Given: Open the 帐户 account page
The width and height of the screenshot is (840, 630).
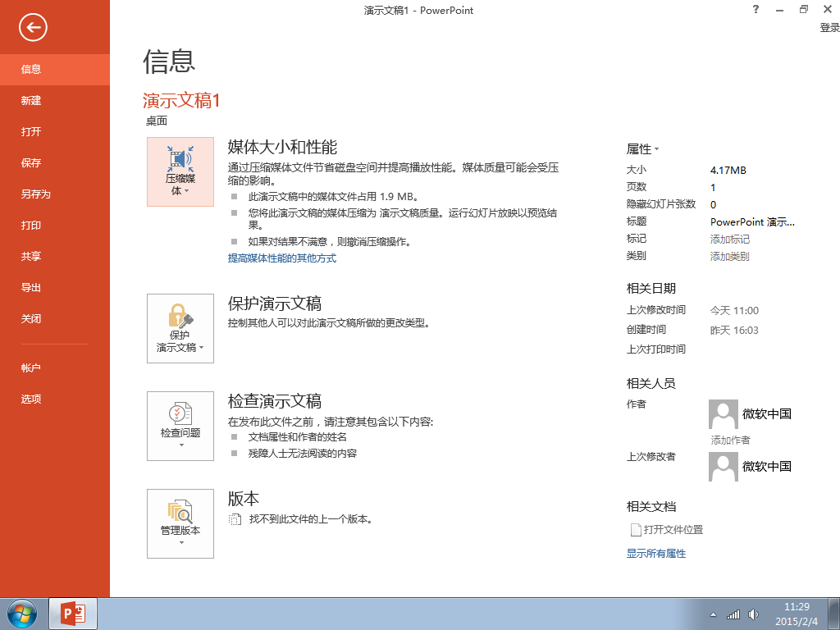Looking at the screenshot, I should [55, 368].
